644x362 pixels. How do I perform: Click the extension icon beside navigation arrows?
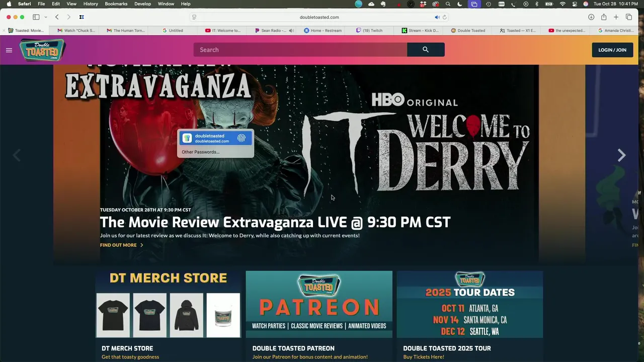pyautogui.click(x=82, y=17)
